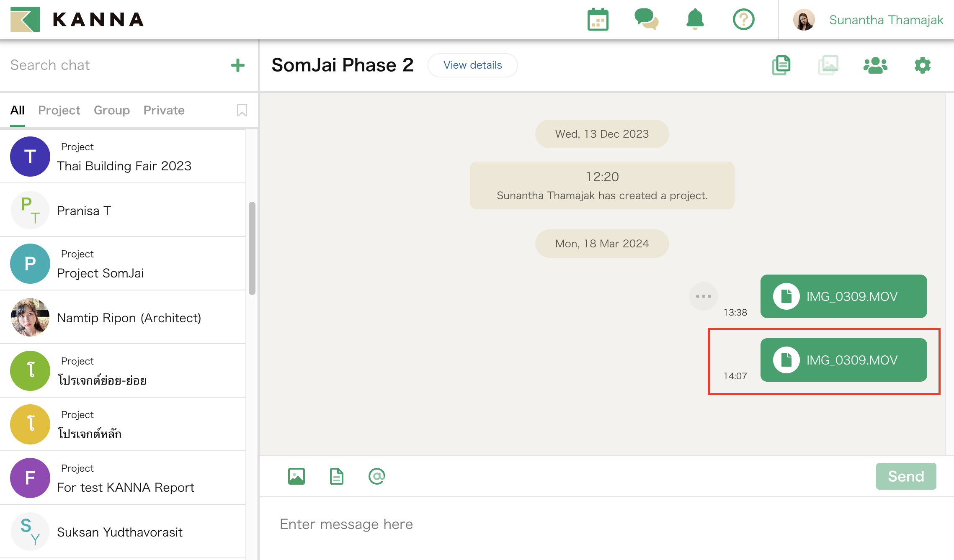Click the Send button
The height and width of the screenshot is (560, 954).
tap(906, 476)
